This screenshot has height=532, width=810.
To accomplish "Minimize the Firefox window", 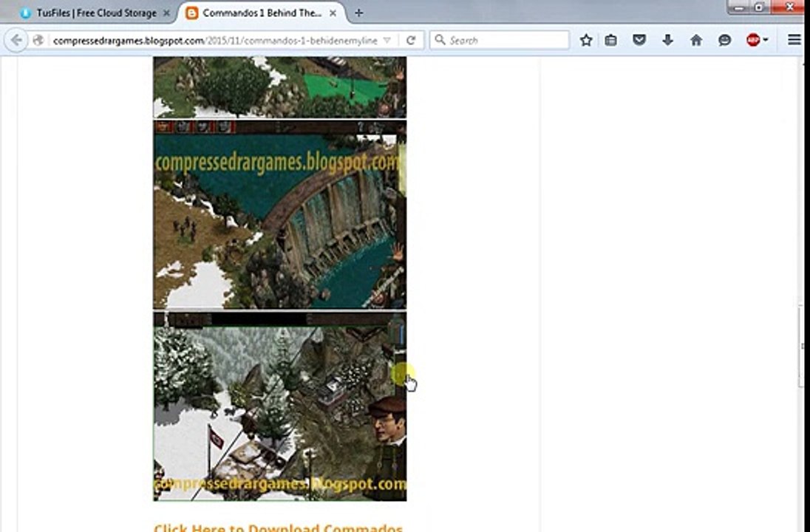I will pyautogui.click(x=741, y=7).
